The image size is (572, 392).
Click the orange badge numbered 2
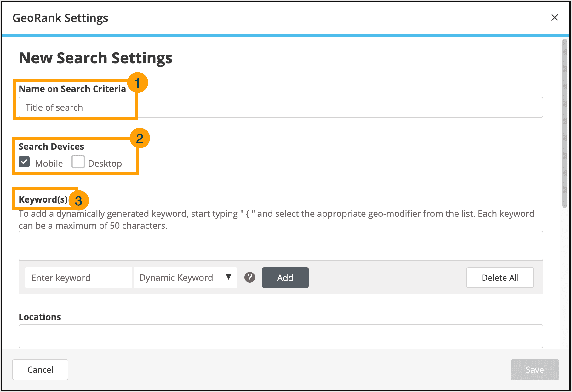click(x=140, y=138)
